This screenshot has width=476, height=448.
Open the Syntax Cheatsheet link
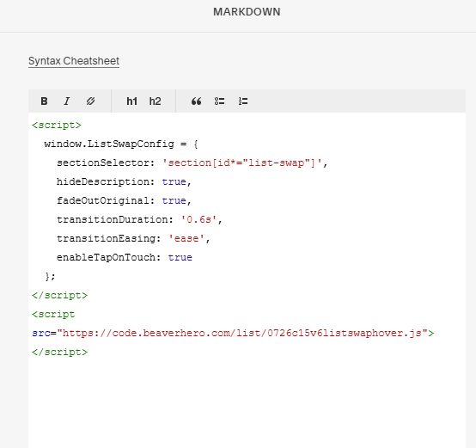pyautogui.click(x=74, y=61)
